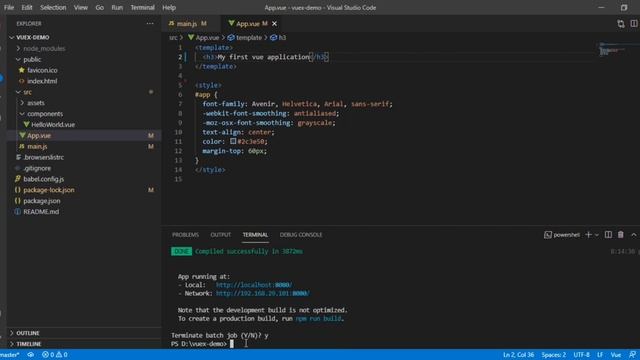
Task: Open .browserslistrc file
Action: pos(43,157)
